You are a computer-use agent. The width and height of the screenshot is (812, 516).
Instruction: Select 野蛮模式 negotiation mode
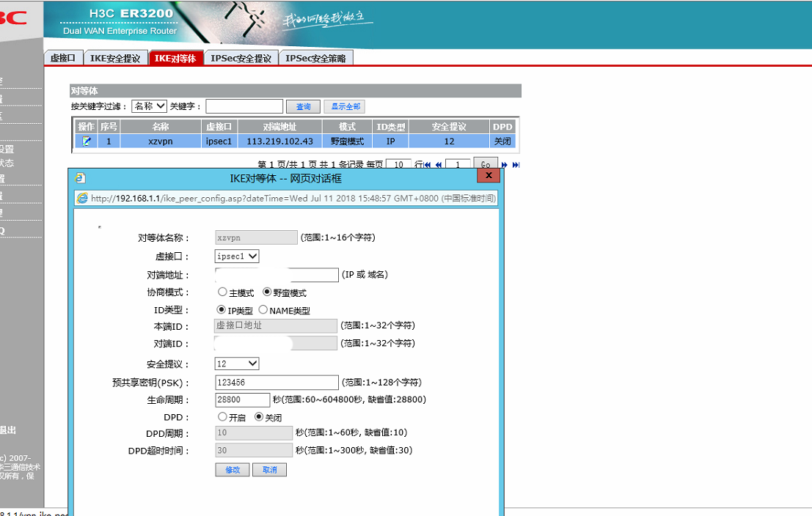coord(267,292)
